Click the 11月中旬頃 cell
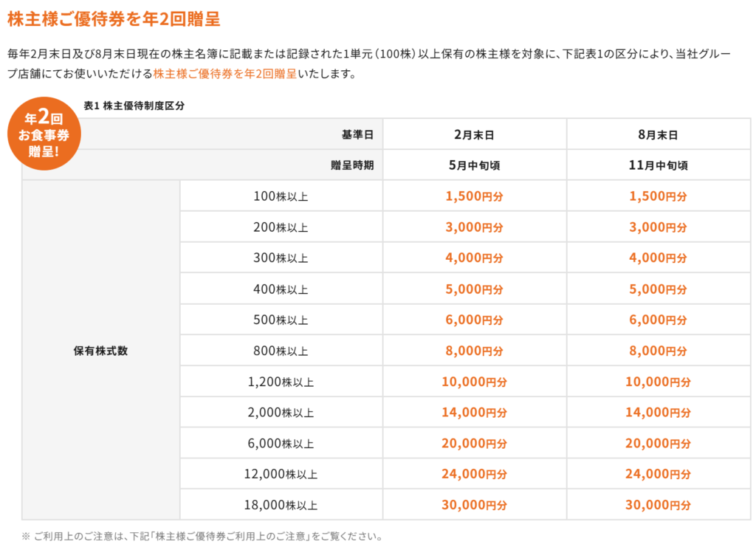This screenshot has height=550, width=756. (x=659, y=165)
